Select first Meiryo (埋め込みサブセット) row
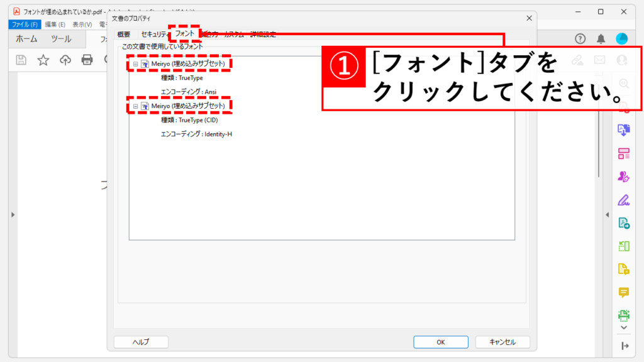This screenshot has height=362, width=644. pyautogui.click(x=188, y=63)
